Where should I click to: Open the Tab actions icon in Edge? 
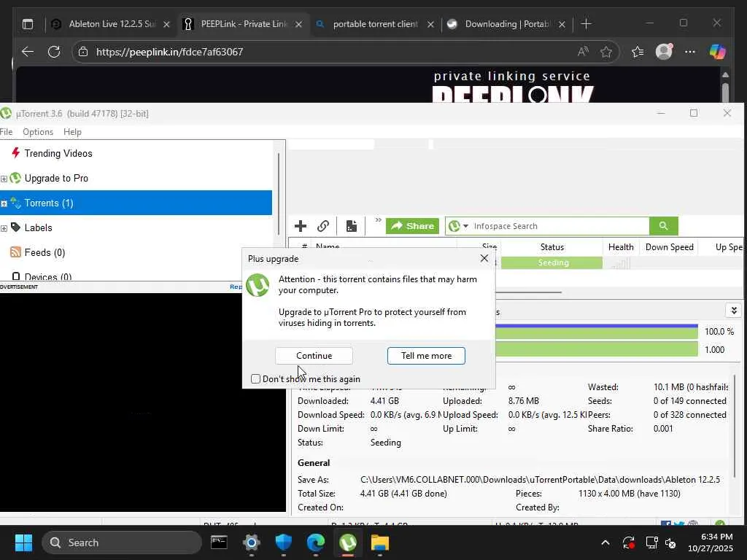click(28, 24)
